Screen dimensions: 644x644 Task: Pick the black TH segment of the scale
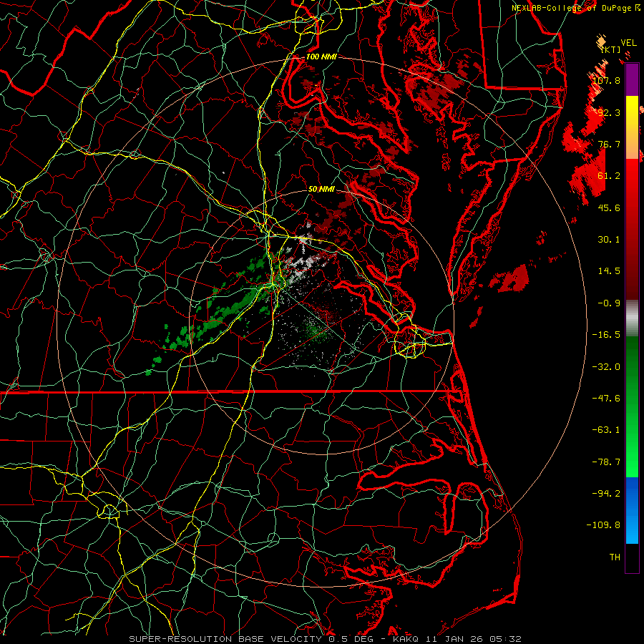point(632,557)
